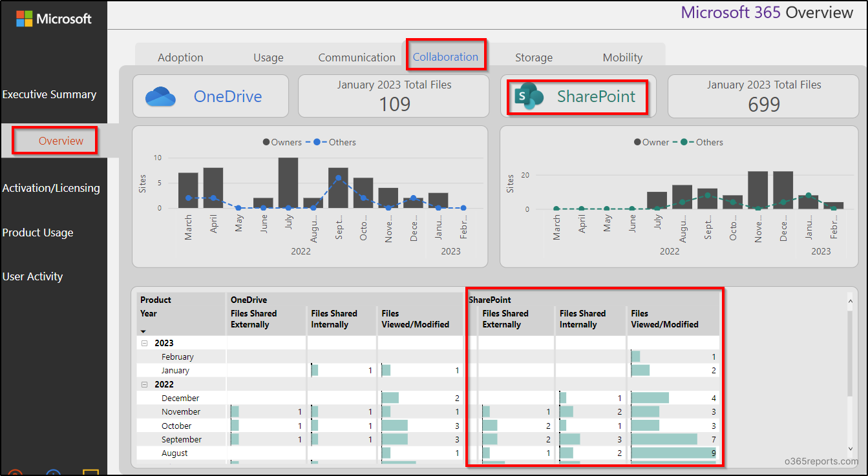Open the Mobility tab
This screenshot has height=476, width=868.
click(622, 57)
